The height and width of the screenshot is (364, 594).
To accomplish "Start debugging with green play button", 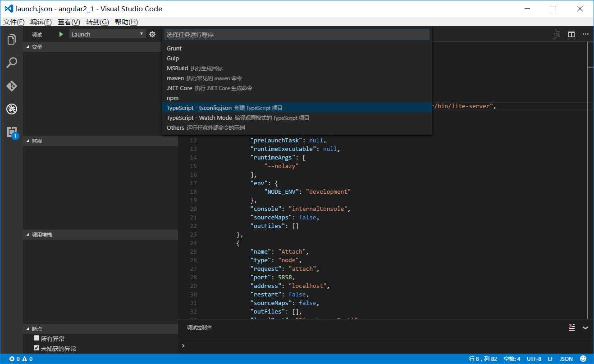I will tap(61, 34).
